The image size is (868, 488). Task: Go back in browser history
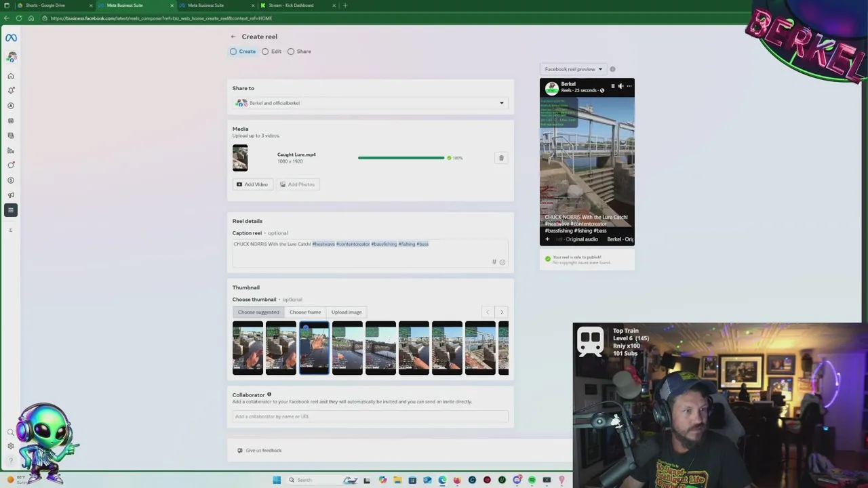coord(7,18)
